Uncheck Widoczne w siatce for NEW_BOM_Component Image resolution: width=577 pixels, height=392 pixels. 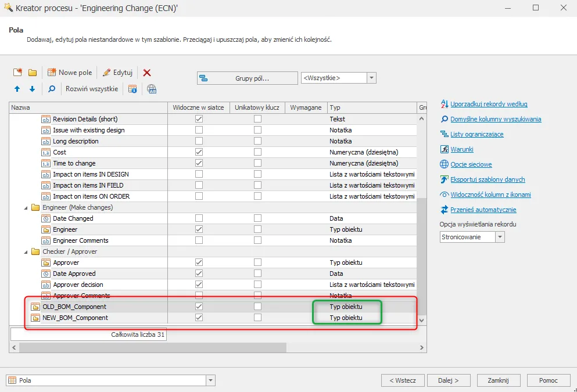click(199, 317)
